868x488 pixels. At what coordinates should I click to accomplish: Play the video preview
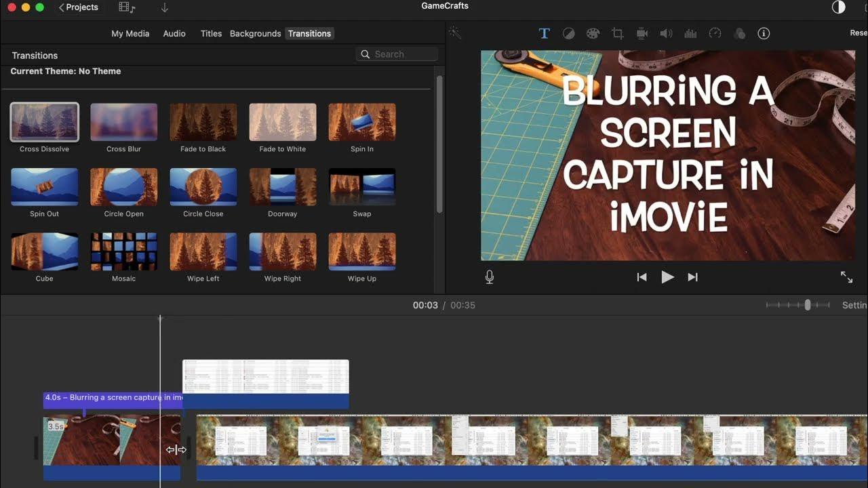click(x=667, y=277)
